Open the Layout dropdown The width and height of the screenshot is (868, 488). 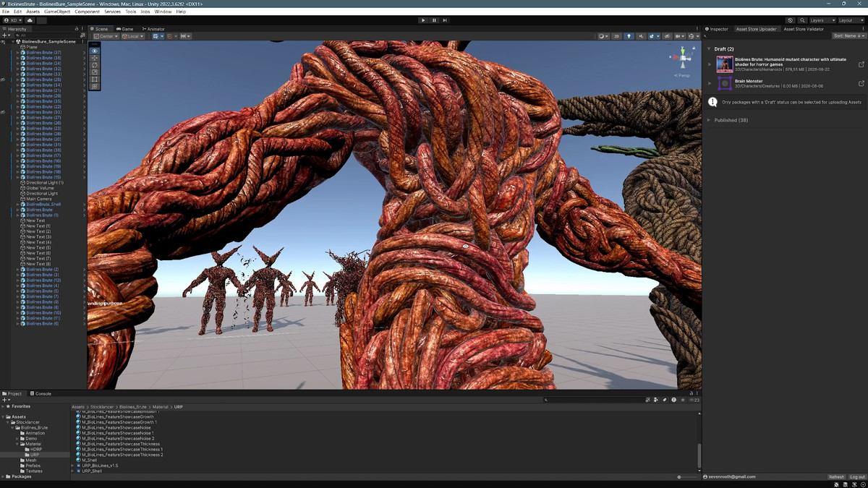coord(851,20)
